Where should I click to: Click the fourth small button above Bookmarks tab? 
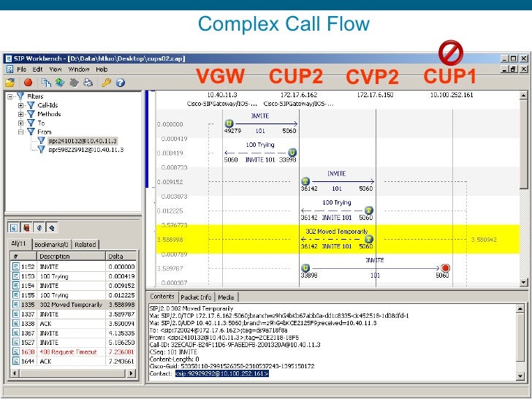(52, 227)
